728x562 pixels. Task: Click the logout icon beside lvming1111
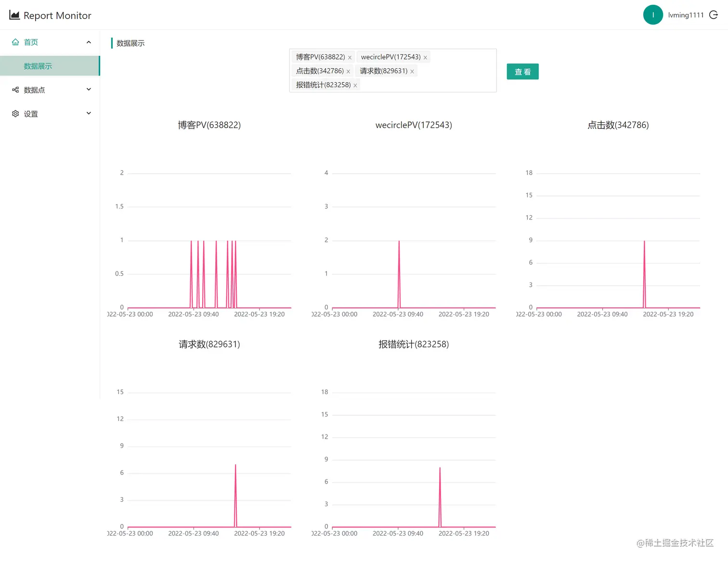[x=714, y=15]
